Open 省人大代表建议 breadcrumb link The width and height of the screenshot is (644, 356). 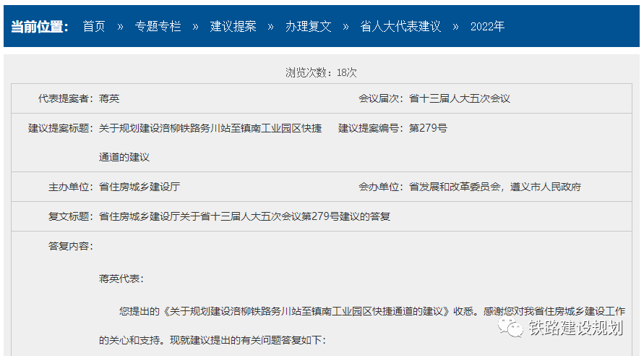400,26
